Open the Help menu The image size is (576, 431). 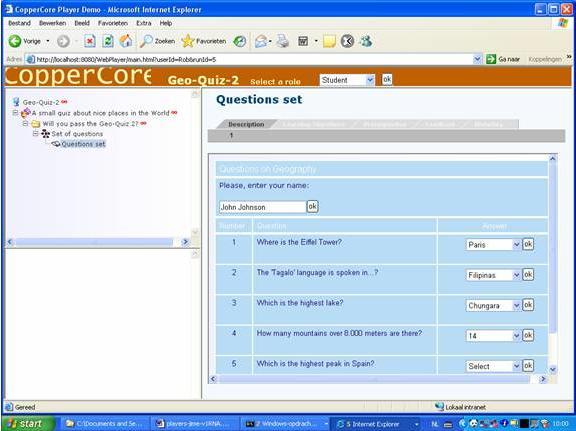(166, 23)
